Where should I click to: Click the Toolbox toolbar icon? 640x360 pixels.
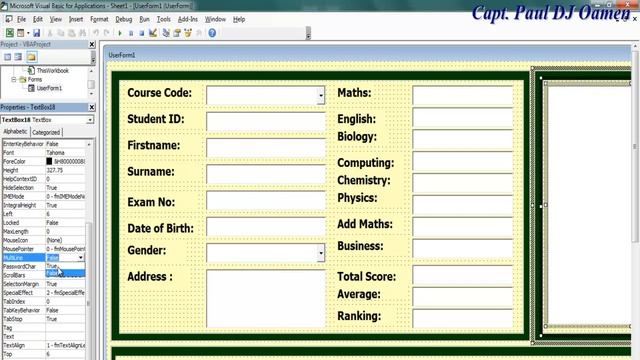tap(199, 33)
